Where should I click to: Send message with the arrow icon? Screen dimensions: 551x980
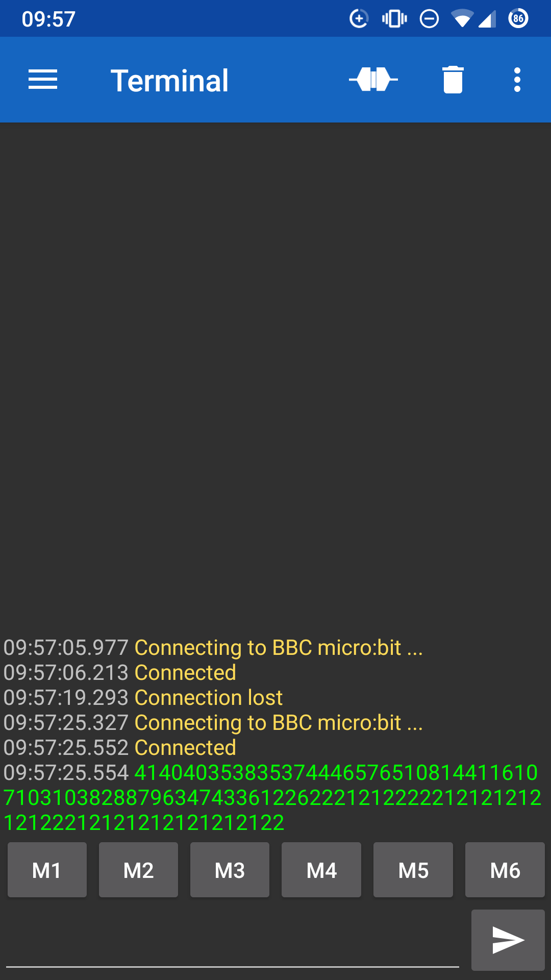(x=508, y=940)
